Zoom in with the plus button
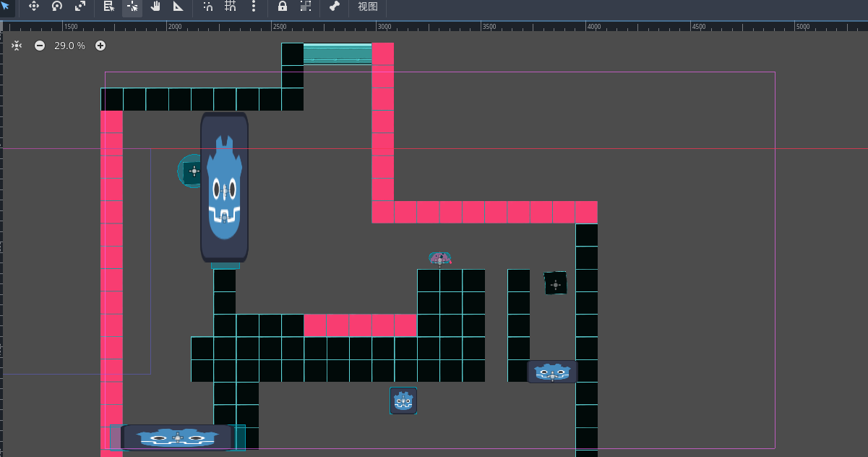The height and width of the screenshot is (457, 868). pos(100,46)
